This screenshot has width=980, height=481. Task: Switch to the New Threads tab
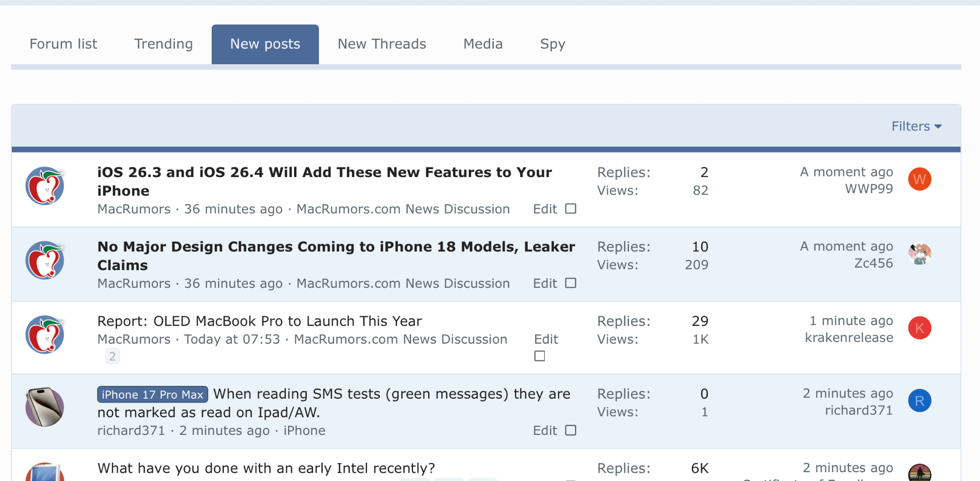(382, 44)
